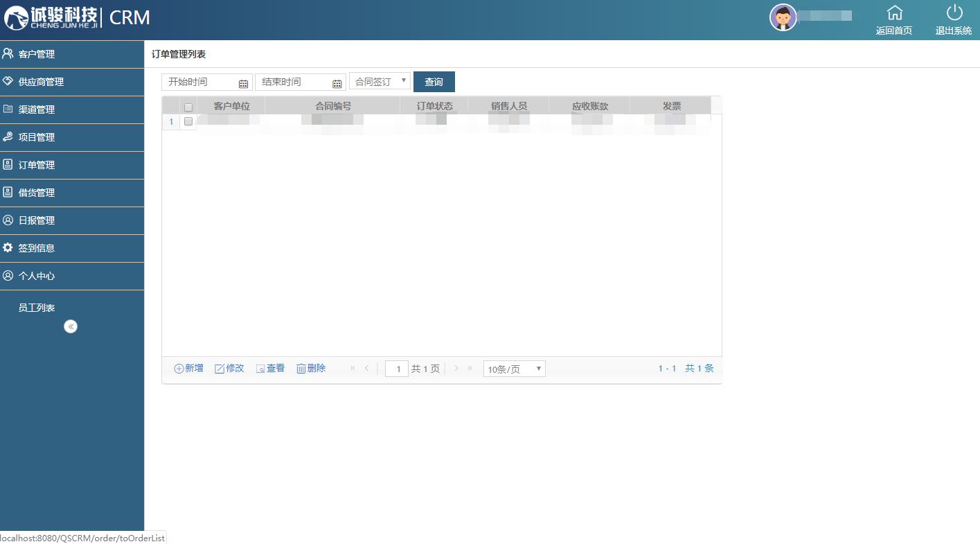Viewport: 980px width, 544px height.
Task: Tick the checkbox in row 1
Action: pos(188,121)
